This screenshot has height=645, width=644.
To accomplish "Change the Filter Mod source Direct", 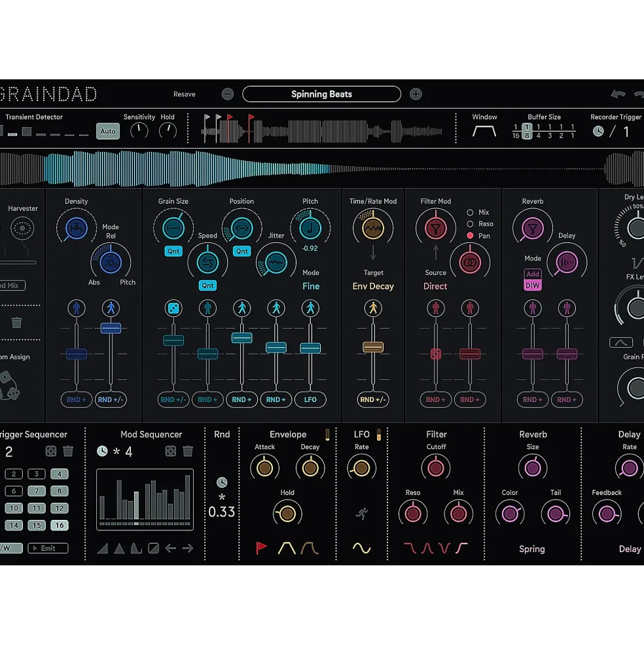I will pyautogui.click(x=435, y=286).
